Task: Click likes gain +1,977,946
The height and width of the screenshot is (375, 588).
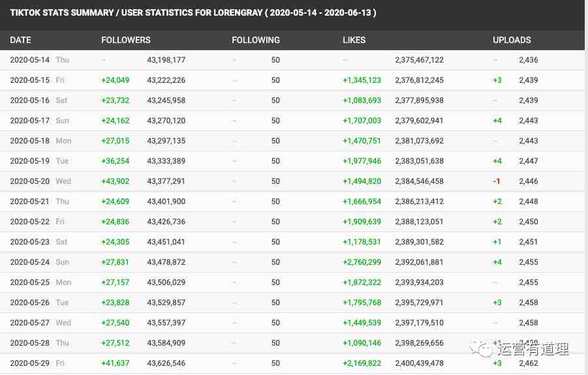Action: [x=362, y=161]
